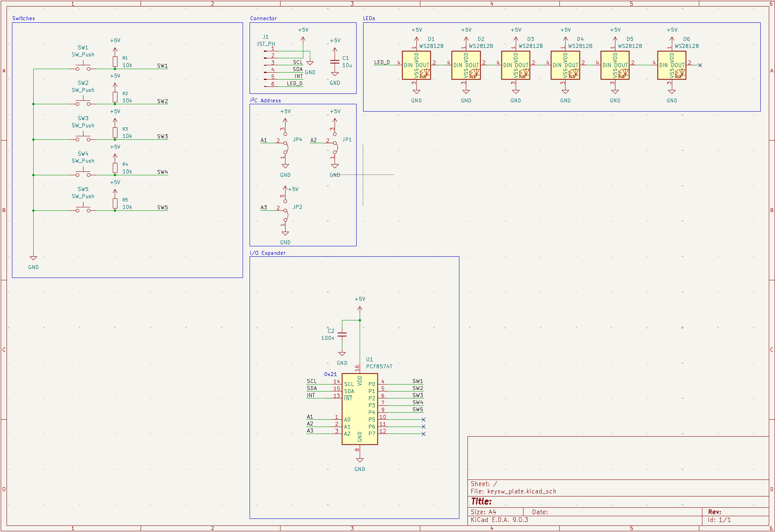Screen dimensions: 775x532
Task: Click GND symbol at bottom of Switches block
Action: [x=34, y=258]
